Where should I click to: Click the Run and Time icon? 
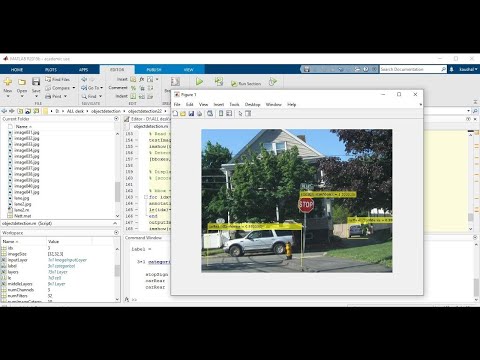pos(273,82)
